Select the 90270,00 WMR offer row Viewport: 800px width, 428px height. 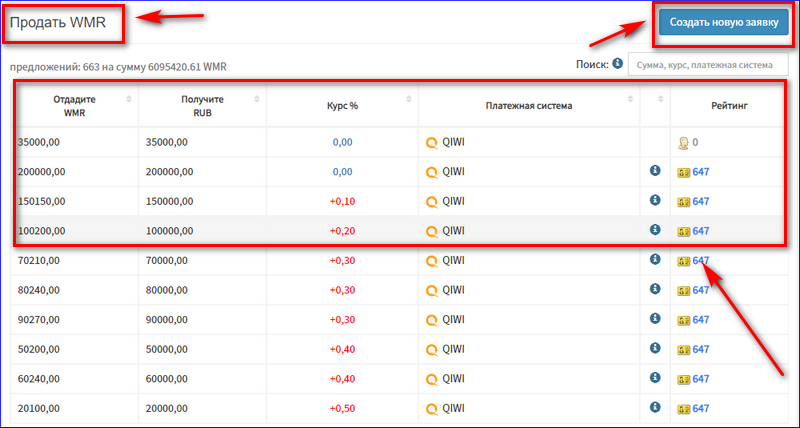click(399, 320)
